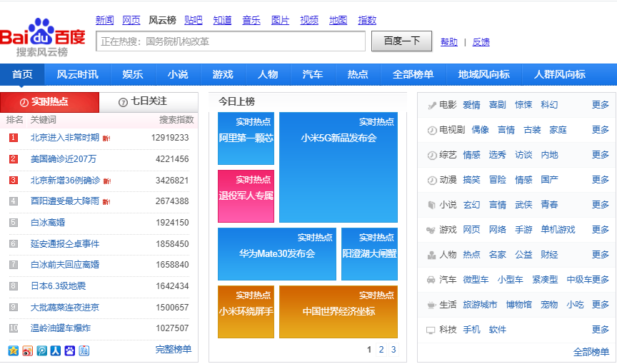617x364 pixels.
Task: Open 全部榜单 in navigation bar
Action: (x=413, y=74)
